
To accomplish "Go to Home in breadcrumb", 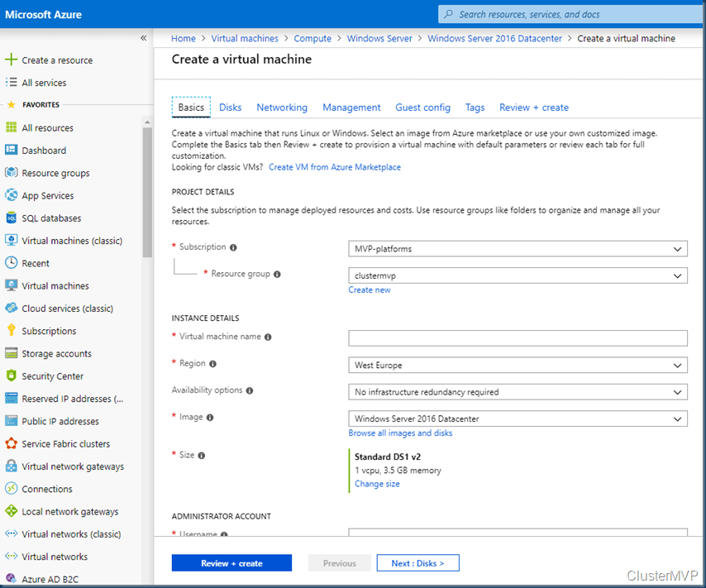I will [184, 38].
